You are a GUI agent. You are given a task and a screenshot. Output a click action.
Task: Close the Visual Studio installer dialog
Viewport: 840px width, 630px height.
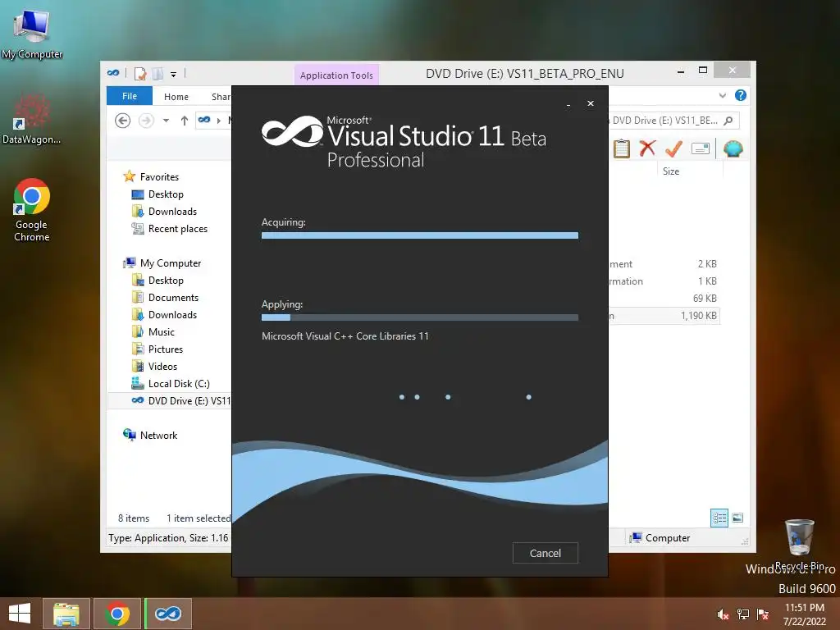click(591, 103)
